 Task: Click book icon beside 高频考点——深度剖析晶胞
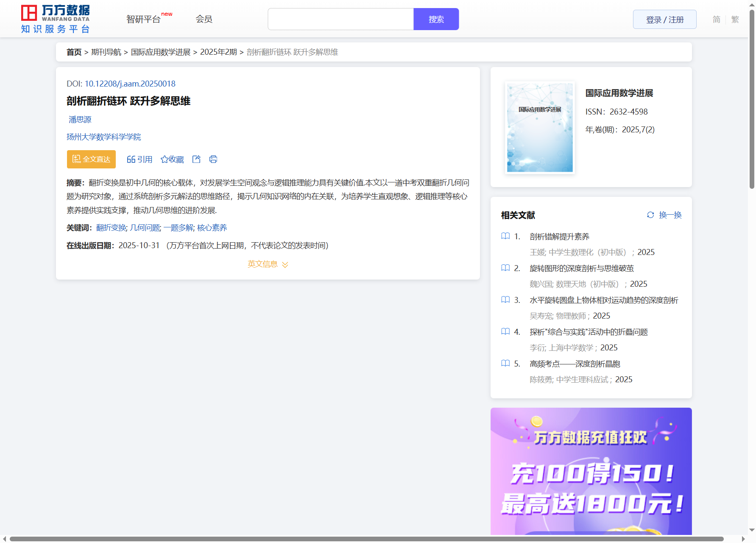pyautogui.click(x=505, y=364)
